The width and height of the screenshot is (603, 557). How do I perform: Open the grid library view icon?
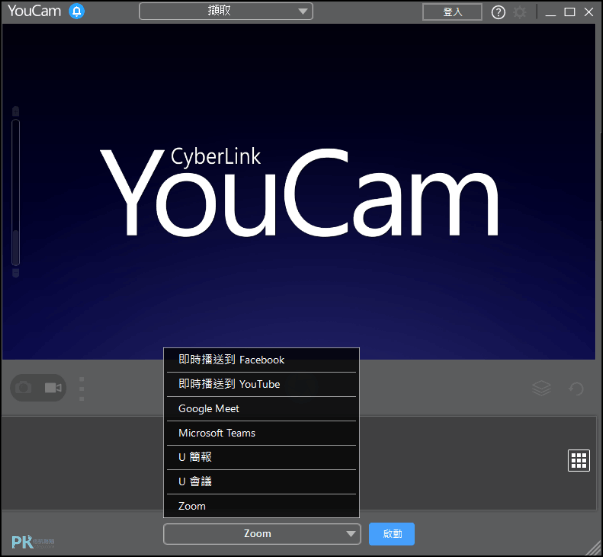pyautogui.click(x=579, y=460)
